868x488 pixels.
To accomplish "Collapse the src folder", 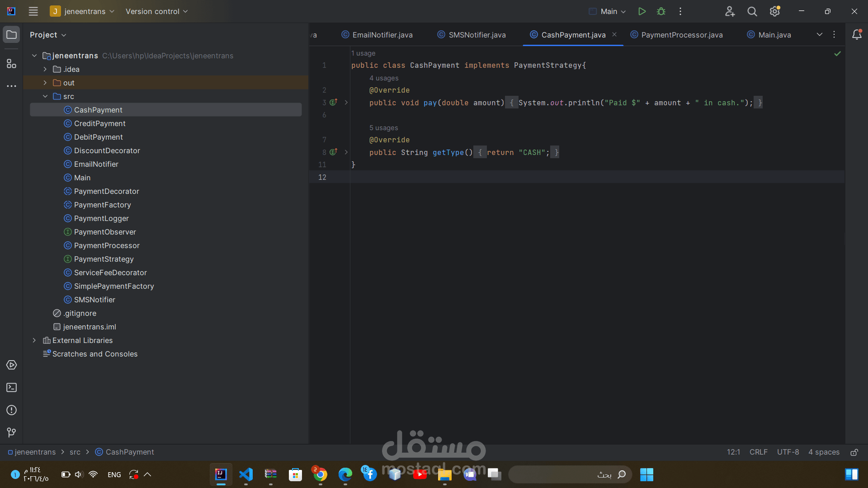I will (45, 96).
